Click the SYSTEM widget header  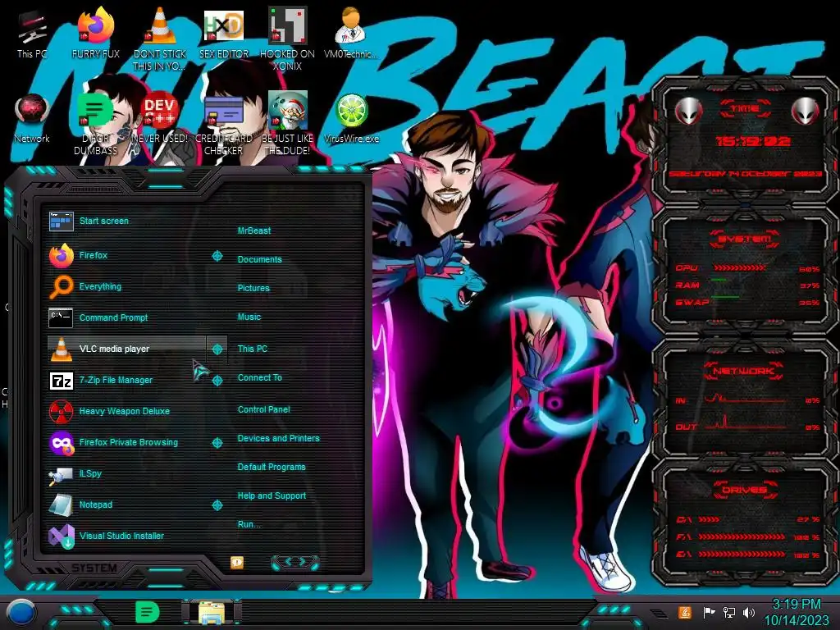point(745,239)
